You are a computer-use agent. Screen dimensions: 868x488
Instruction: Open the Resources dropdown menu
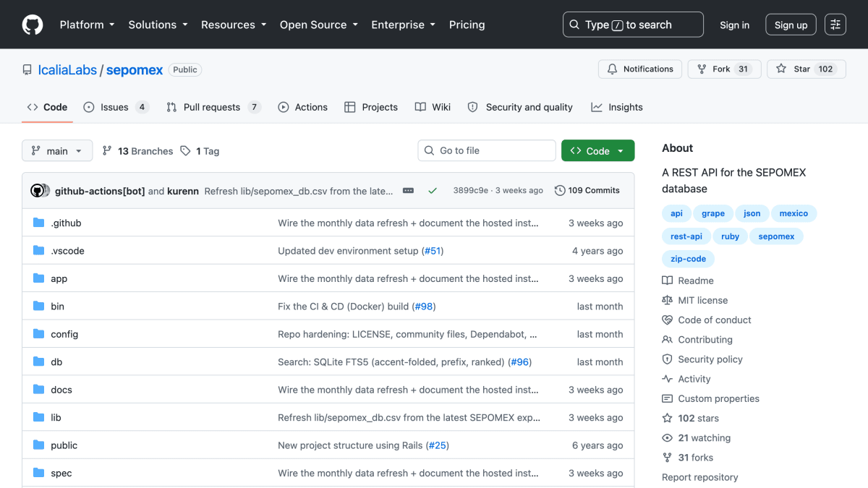pos(234,25)
